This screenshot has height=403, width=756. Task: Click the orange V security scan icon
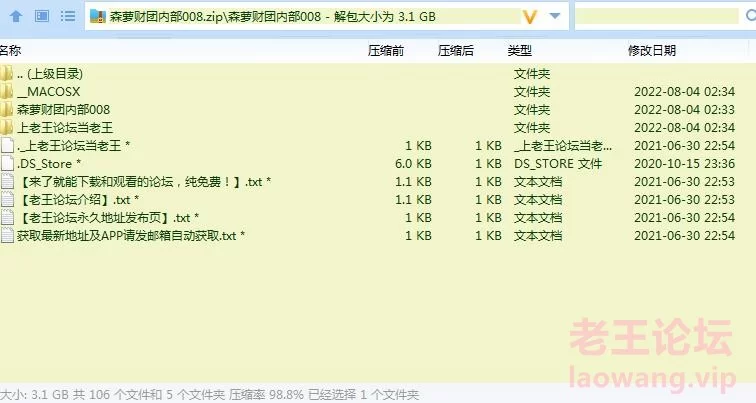tap(529, 17)
